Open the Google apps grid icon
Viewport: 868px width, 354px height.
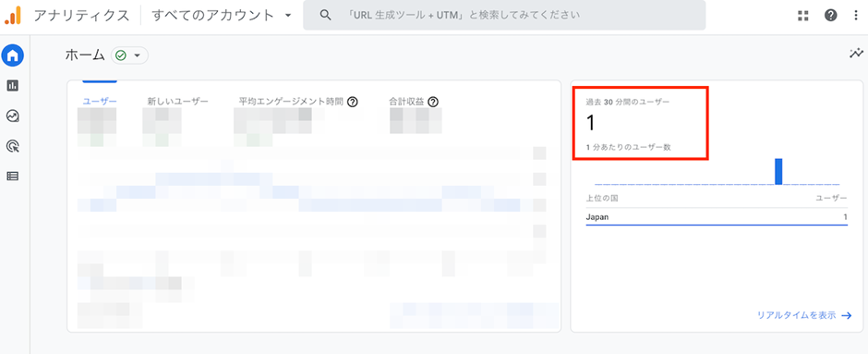[x=803, y=16]
